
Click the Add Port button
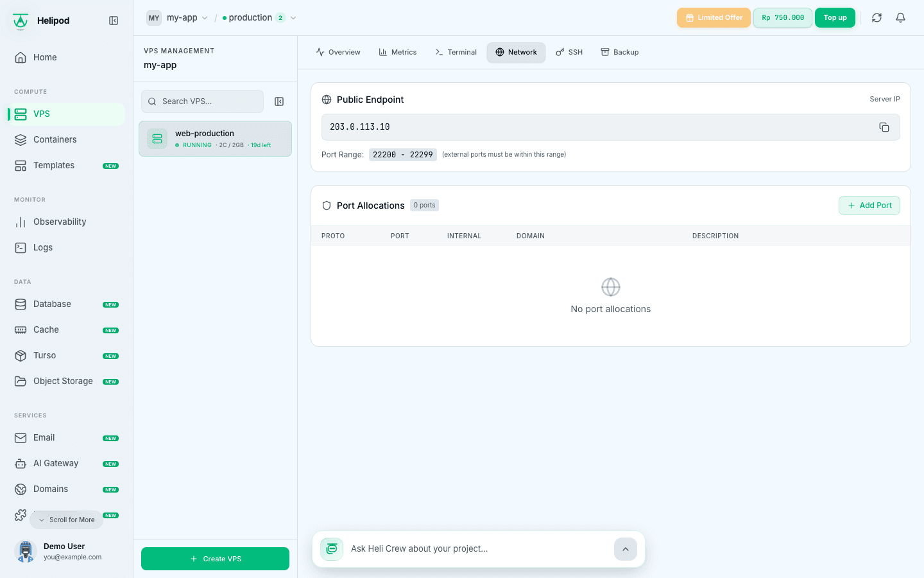(869, 206)
